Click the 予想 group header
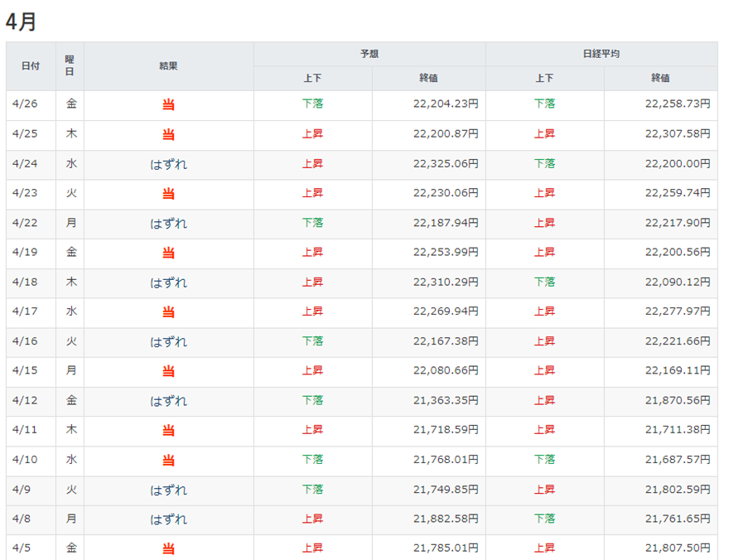The height and width of the screenshot is (560, 734). coord(369,51)
